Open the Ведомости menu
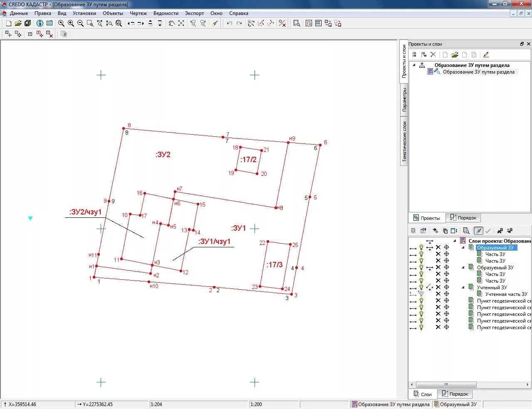The width and height of the screenshot is (532, 409). point(166,13)
